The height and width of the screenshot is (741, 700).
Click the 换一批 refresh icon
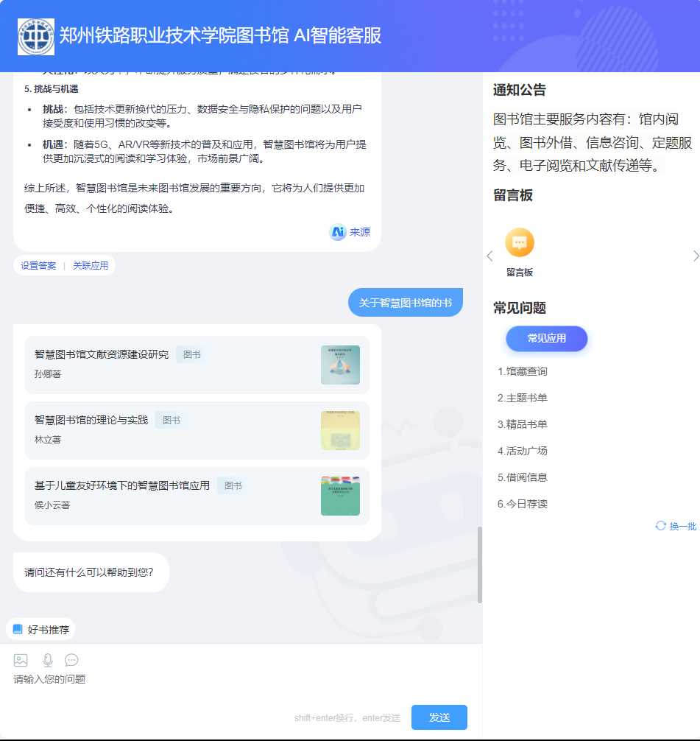660,526
